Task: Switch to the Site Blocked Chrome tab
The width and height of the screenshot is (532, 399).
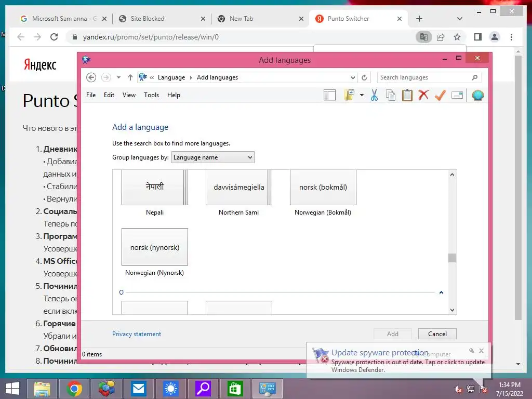Action: pyautogui.click(x=162, y=19)
